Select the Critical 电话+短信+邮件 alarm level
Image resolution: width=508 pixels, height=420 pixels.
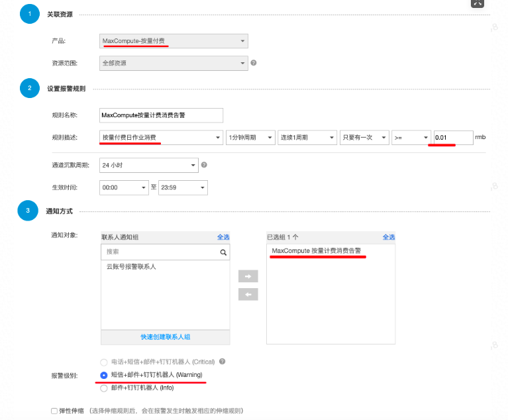pyautogui.click(x=104, y=362)
